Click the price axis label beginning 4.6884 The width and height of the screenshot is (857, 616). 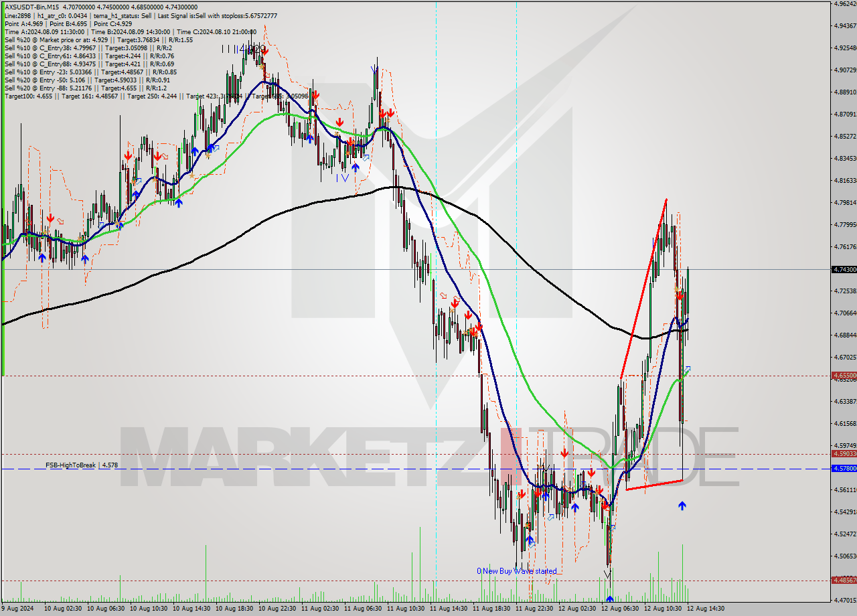(x=845, y=335)
